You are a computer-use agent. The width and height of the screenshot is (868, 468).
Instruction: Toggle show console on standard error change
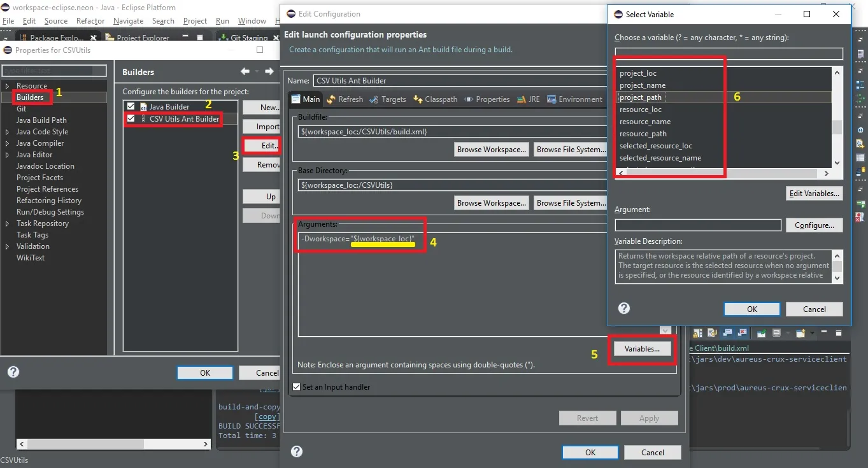[743, 333]
